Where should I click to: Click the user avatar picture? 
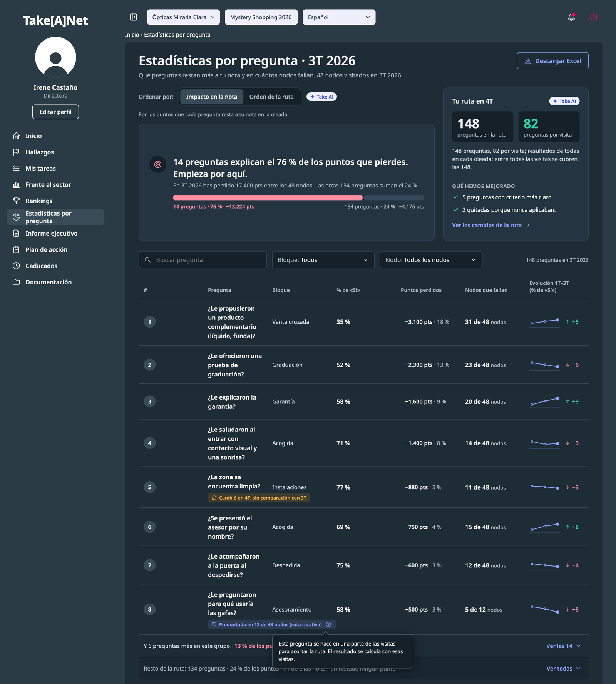[x=55, y=57]
